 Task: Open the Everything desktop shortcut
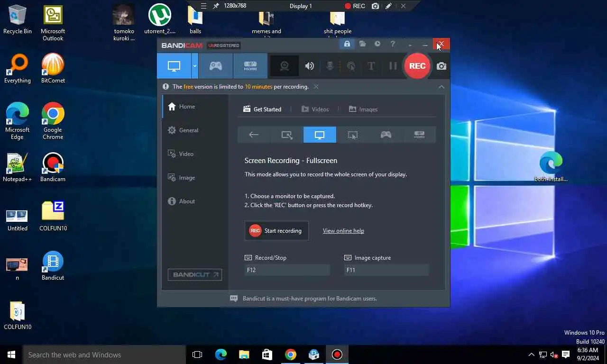click(18, 69)
